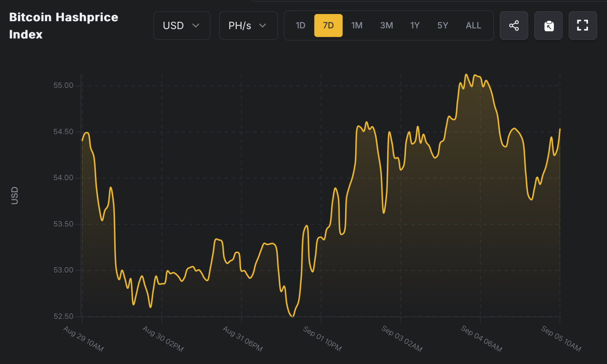Click the 55.00 y-axis label
Screen dimensions: 607x364
[x=63, y=85]
